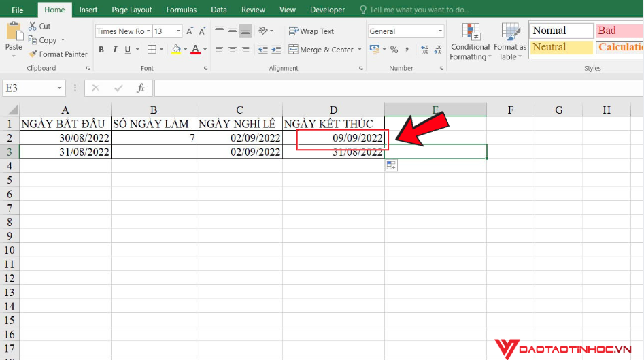Align text to top
644x360 pixels.
click(x=220, y=31)
